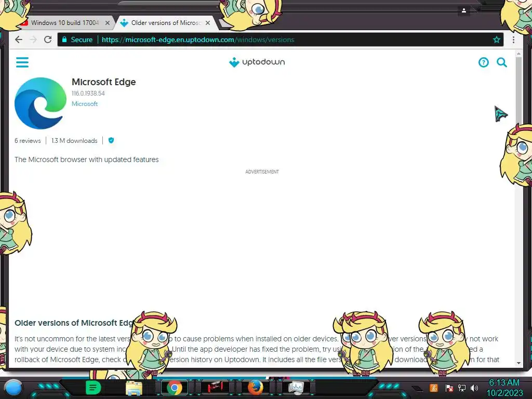Viewport: 532px width, 399px height.
Task: Click the page vertical scrollbar thumb
Action: pos(518,90)
